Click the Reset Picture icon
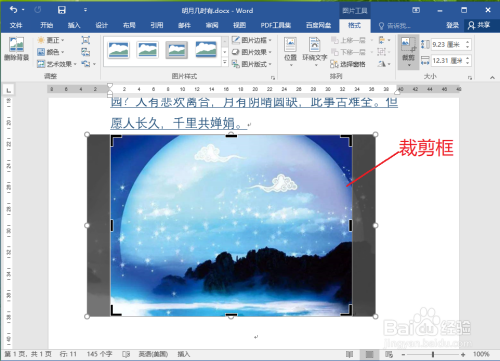Image resolution: width=500 pixels, height=361 pixels. point(86,64)
